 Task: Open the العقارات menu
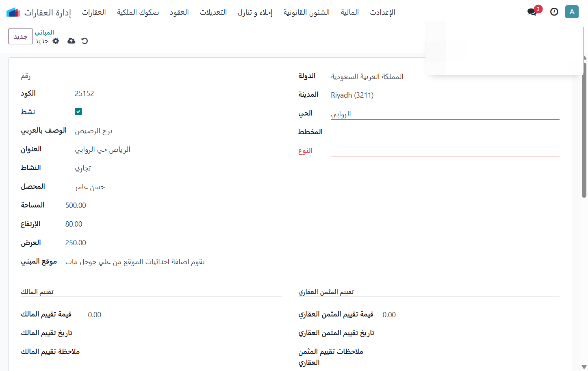[x=94, y=12]
